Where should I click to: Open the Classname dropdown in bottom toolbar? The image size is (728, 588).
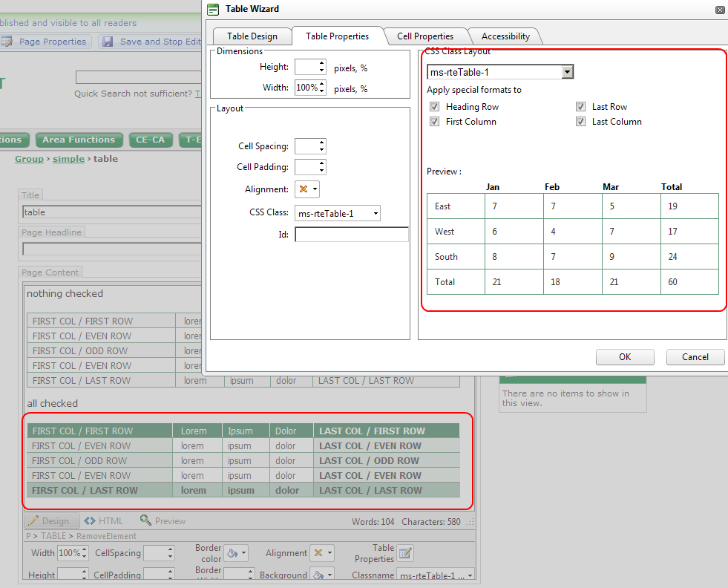pyautogui.click(x=470, y=575)
